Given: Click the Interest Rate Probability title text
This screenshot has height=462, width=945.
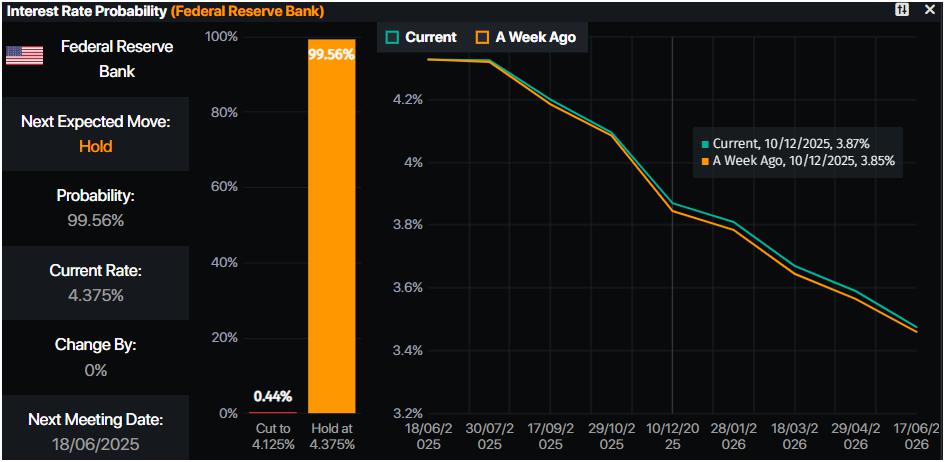Looking at the screenshot, I should point(86,11).
